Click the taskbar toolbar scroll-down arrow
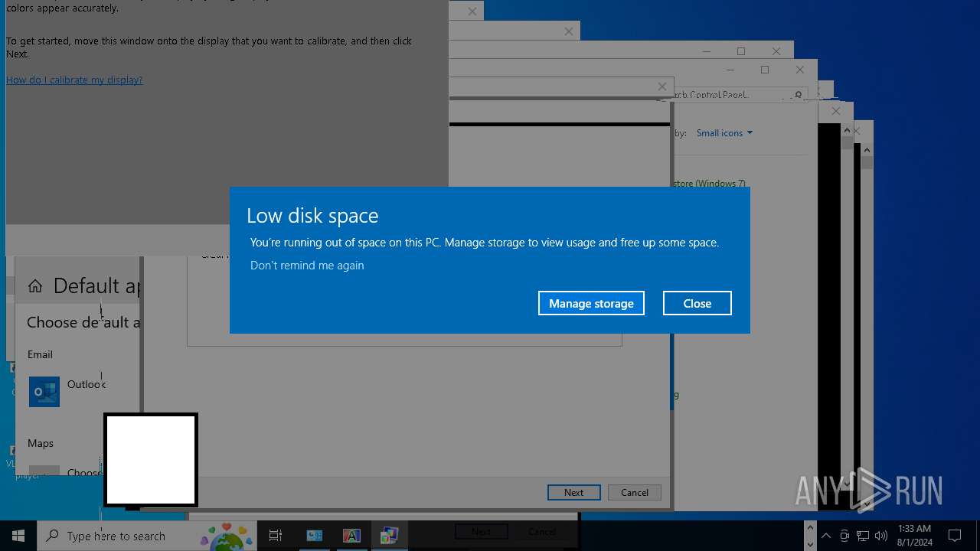The width and height of the screenshot is (980, 551). point(811,543)
